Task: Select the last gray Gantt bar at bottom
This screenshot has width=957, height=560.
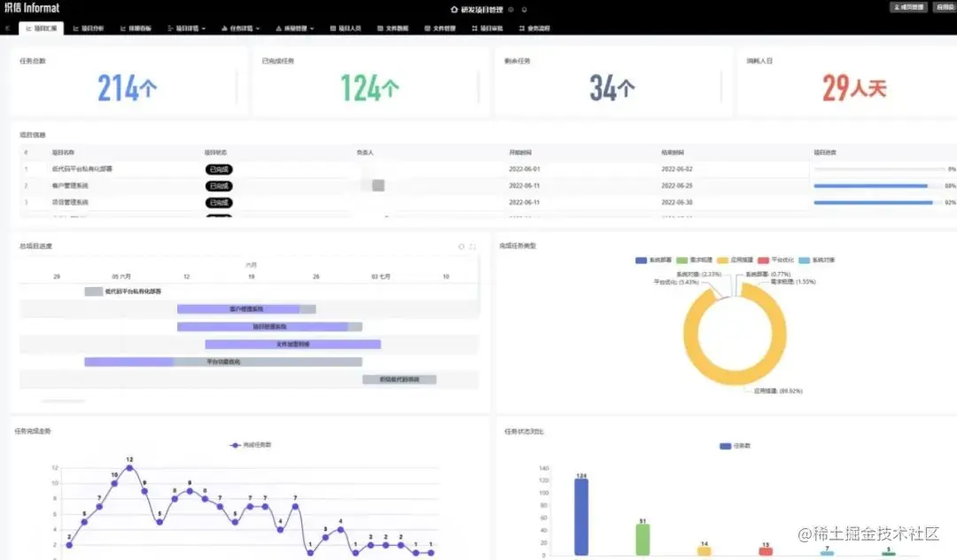Action: tap(399, 379)
